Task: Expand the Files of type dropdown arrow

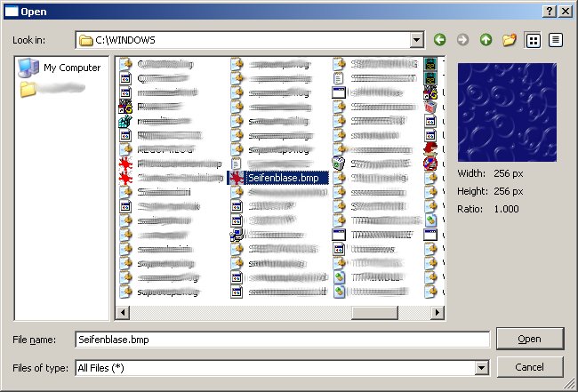Action: click(x=481, y=368)
